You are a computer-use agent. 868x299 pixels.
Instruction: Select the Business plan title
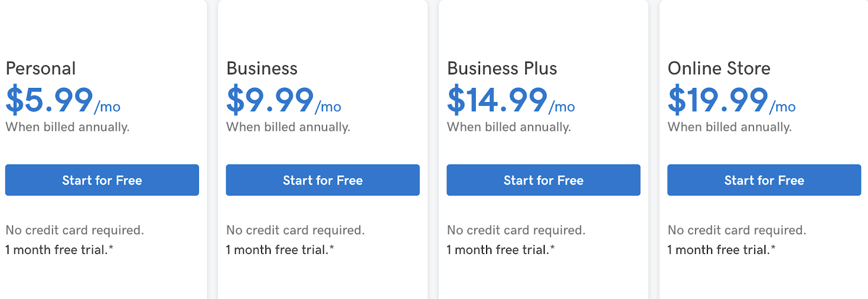click(x=262, y=68)
